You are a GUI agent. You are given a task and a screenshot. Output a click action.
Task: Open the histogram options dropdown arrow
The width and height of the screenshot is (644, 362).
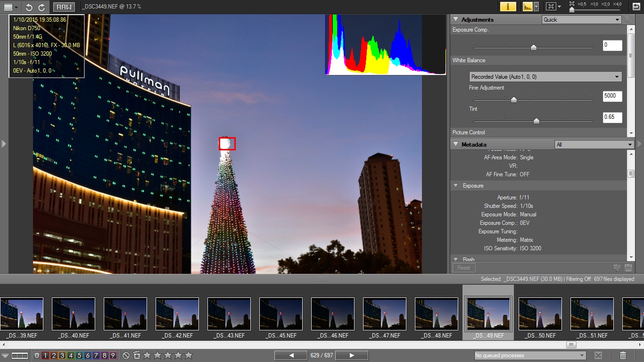(x=536, y=7)
